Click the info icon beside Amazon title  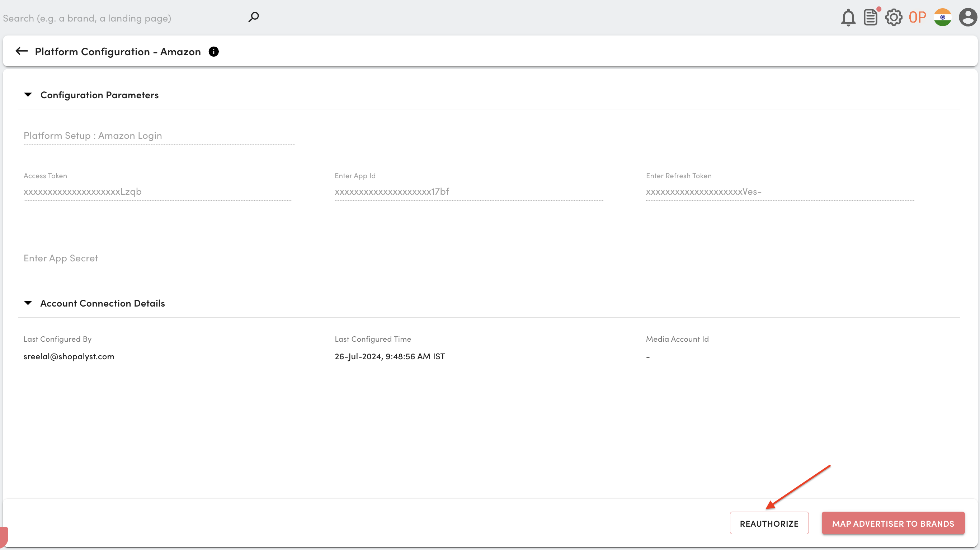click(214, 52)
